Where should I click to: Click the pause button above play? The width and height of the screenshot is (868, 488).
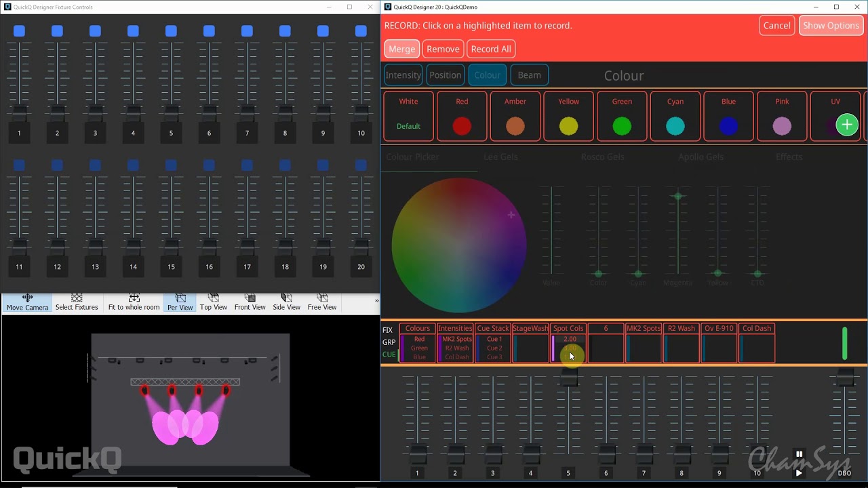799,454
